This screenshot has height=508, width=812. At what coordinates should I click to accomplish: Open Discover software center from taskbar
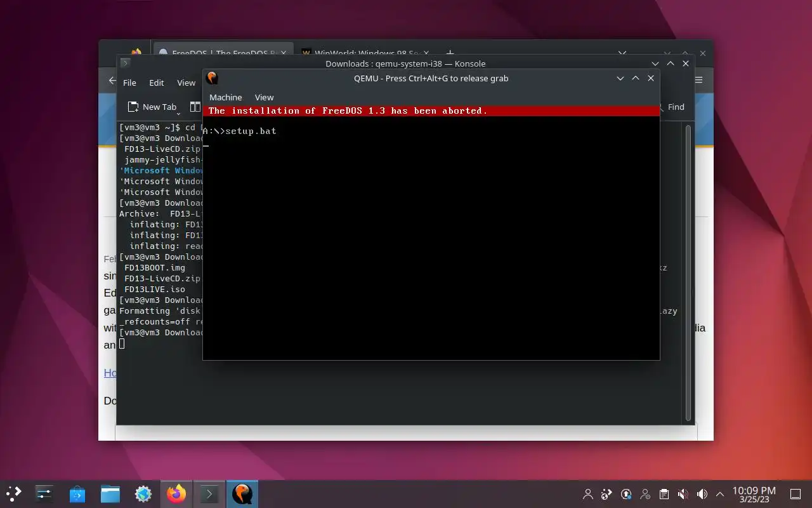tap(77, 493)
